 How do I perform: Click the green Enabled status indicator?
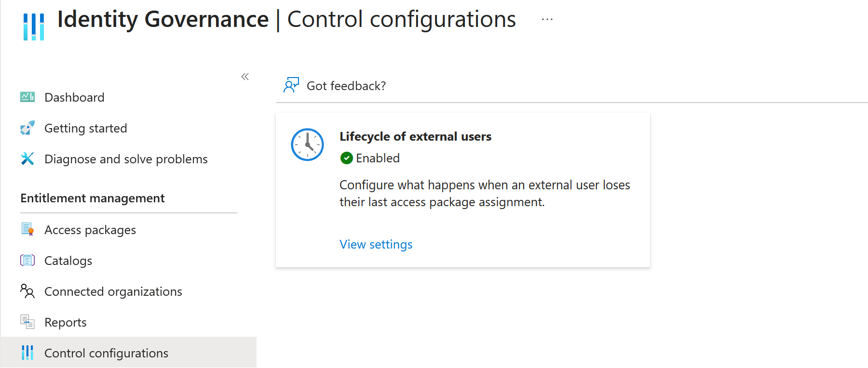click(347, 158)
